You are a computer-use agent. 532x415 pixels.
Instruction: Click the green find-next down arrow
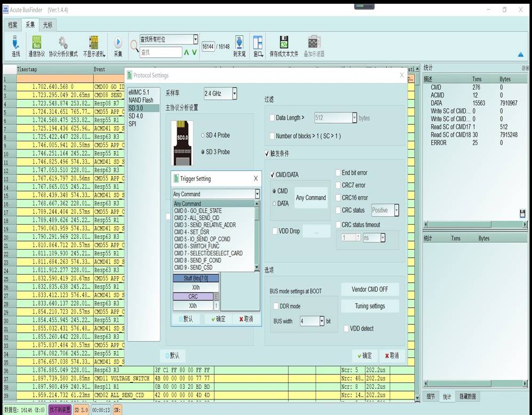click(x=194, y=52)
